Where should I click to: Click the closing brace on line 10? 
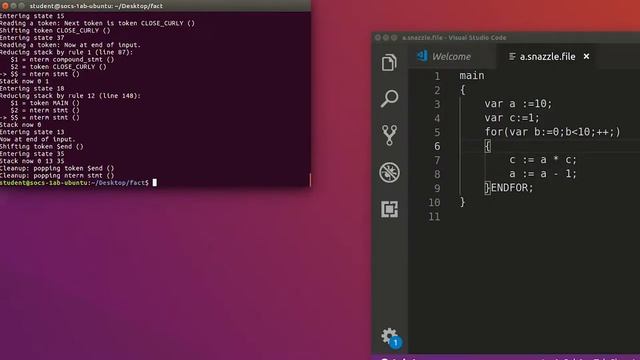[462, 202]
